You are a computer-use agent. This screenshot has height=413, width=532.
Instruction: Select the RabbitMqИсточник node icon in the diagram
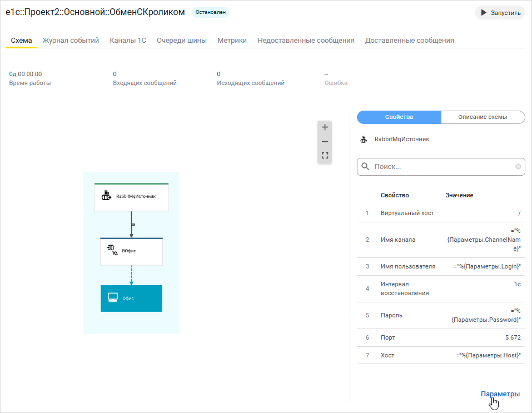point(106,196)
